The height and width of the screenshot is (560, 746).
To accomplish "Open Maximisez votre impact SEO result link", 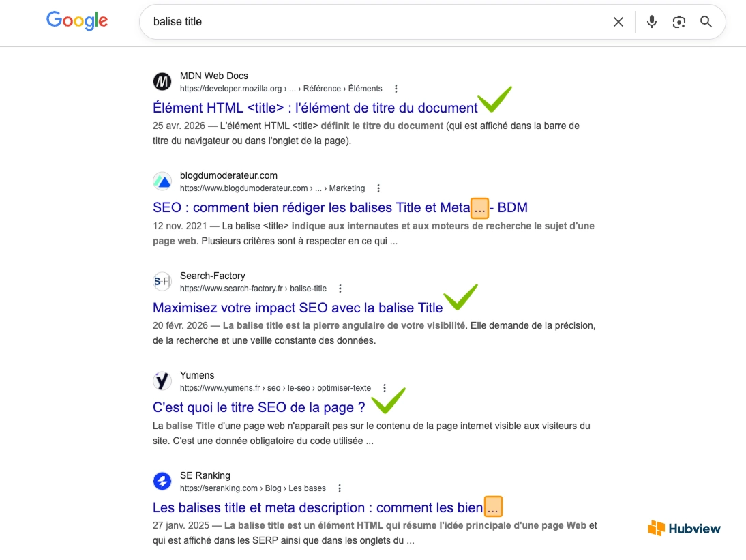I will [x=298, y=308].
